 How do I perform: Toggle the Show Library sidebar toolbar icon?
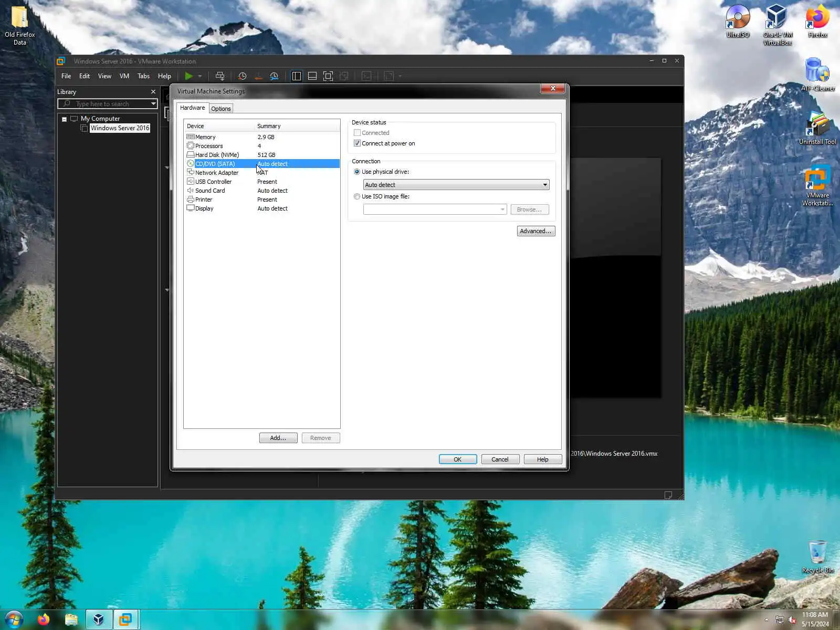(297, 76)
